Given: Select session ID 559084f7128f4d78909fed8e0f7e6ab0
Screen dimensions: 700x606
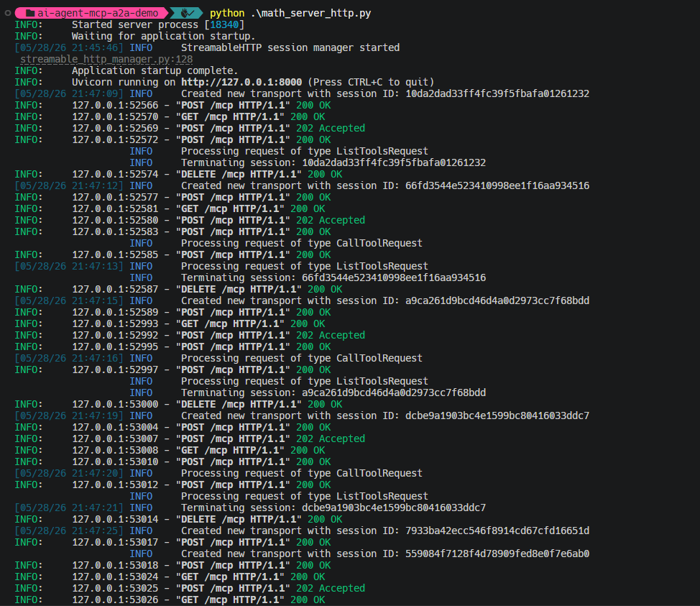Looking at the screenshot, I should click(497, 554).
